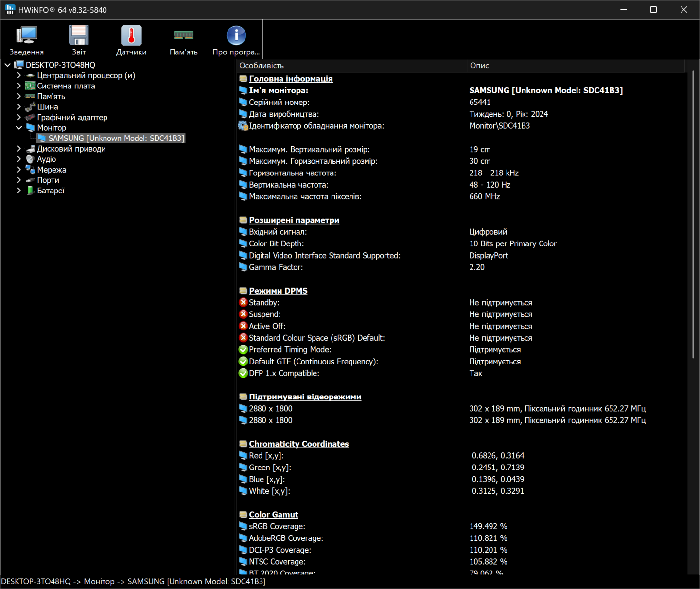This screenshot has height=589, width=700.
Task: Click the display icon beside SAMSUNG tree entry
Action: 42,139
